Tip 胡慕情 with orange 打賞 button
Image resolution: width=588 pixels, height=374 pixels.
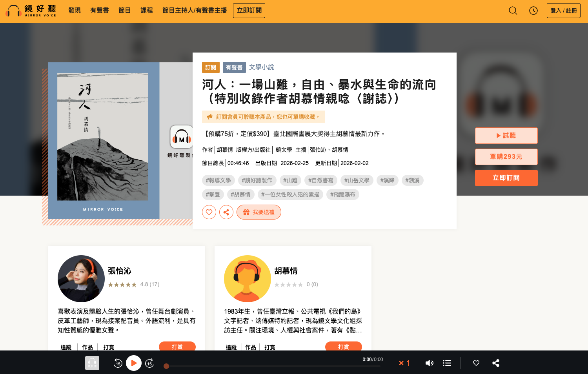coord(344,347)
